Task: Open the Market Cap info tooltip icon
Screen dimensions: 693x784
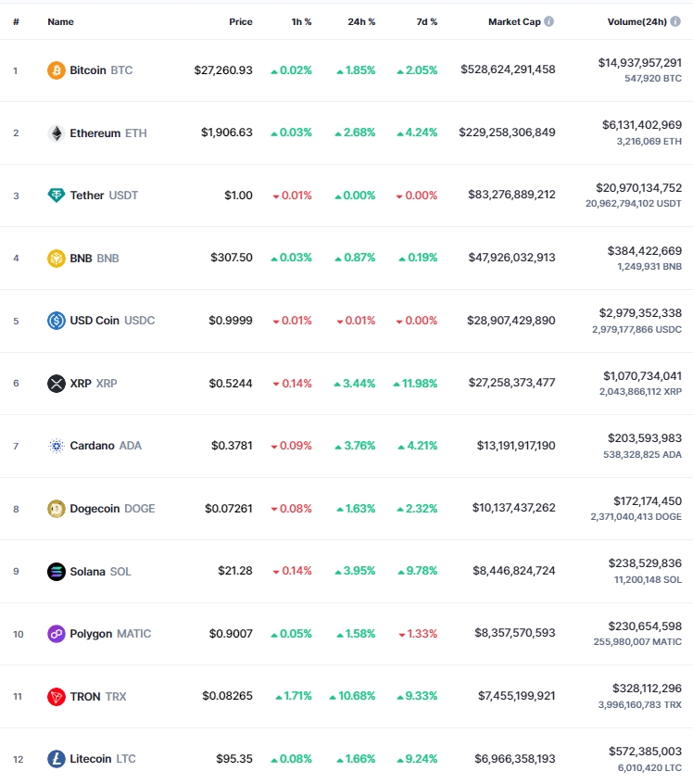Action: [548, 21]
